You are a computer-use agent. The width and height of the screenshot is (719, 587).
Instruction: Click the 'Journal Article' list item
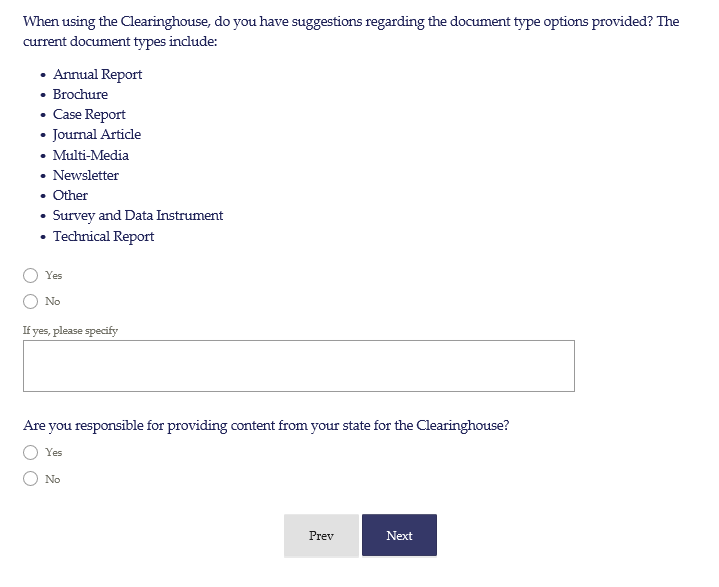[97, 134]
